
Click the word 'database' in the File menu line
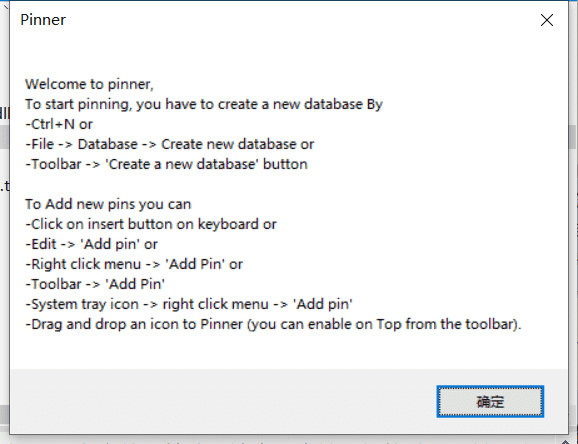point(269,144)
